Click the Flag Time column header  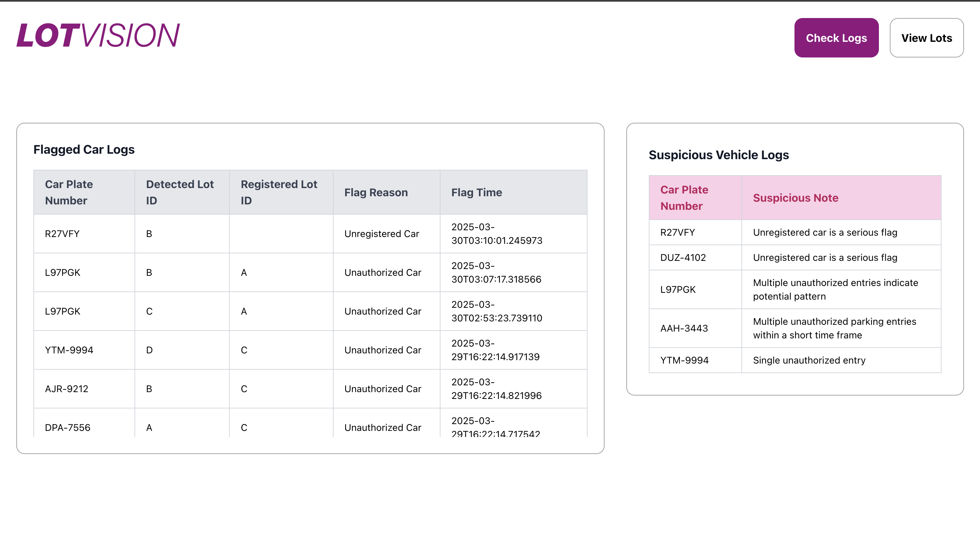[476, 192]
